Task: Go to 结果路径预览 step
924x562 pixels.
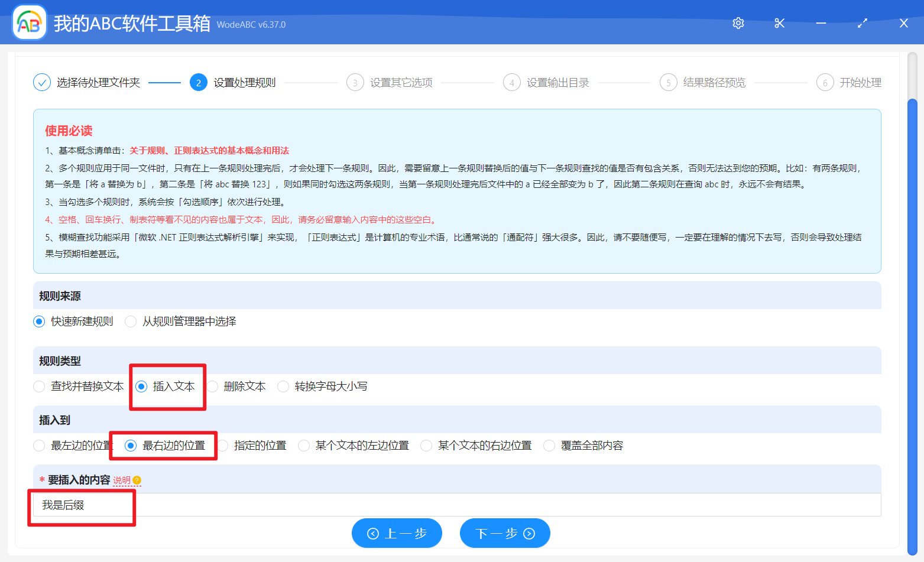Action: [x=714, y=83]
